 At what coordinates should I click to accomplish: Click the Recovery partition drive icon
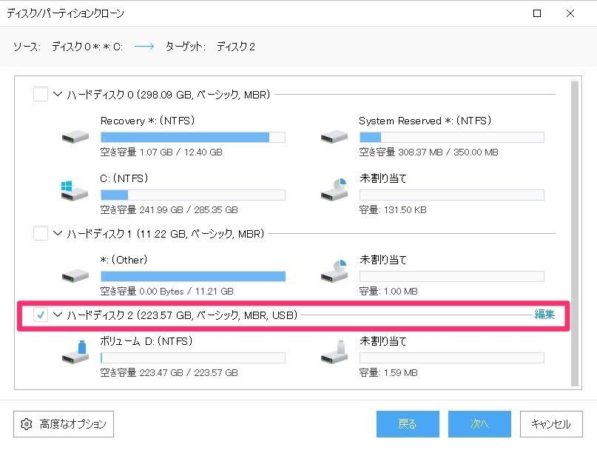pyautogui.click(x=75, y=136)
